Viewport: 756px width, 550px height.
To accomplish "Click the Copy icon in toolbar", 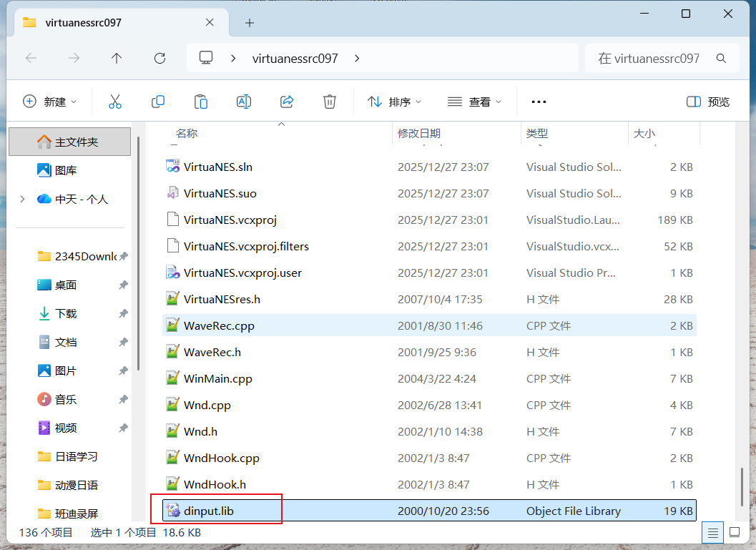I will point(157,102).
